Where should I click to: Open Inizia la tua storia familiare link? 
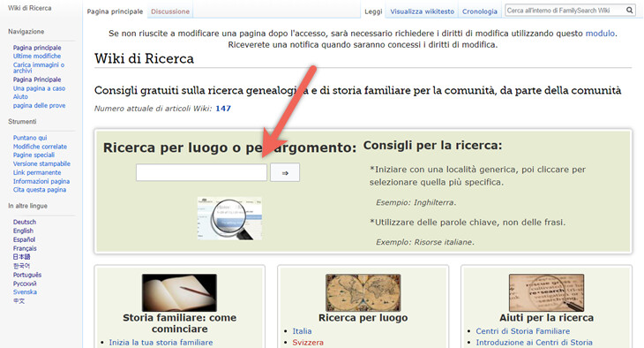[x=161, y=342]
